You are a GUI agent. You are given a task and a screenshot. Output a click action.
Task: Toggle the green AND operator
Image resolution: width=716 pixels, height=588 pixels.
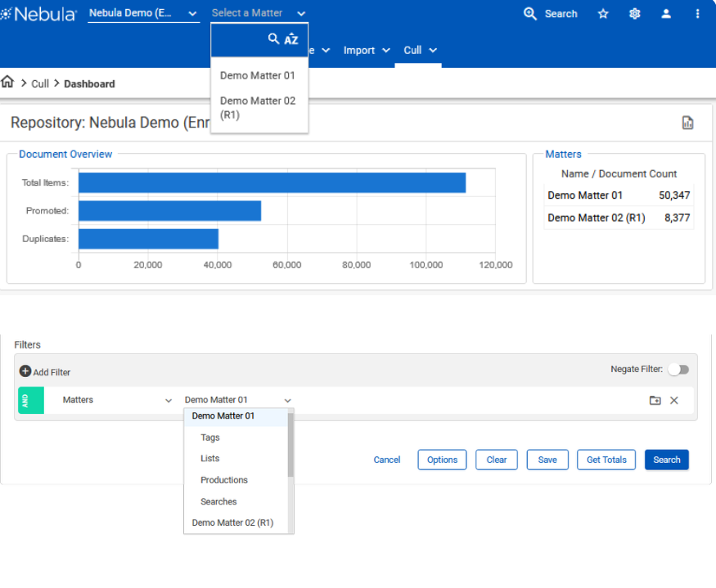25,401
